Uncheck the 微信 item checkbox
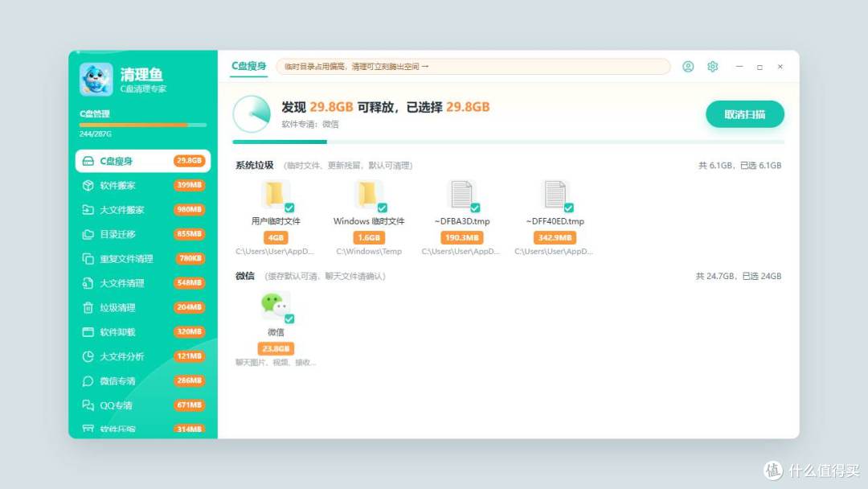Viewport: 868px width, 489px height. click(289, 319)
